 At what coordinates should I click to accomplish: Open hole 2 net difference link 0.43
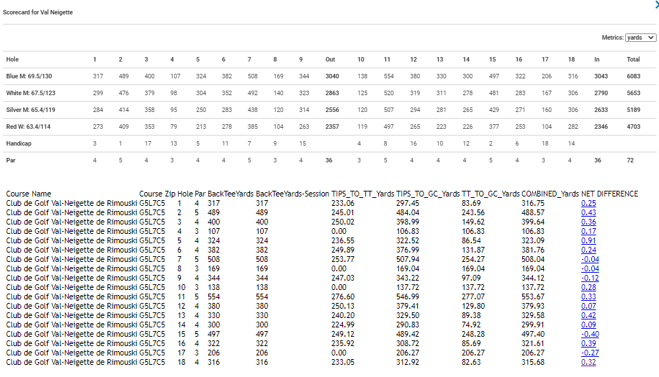tap(588, 212)
